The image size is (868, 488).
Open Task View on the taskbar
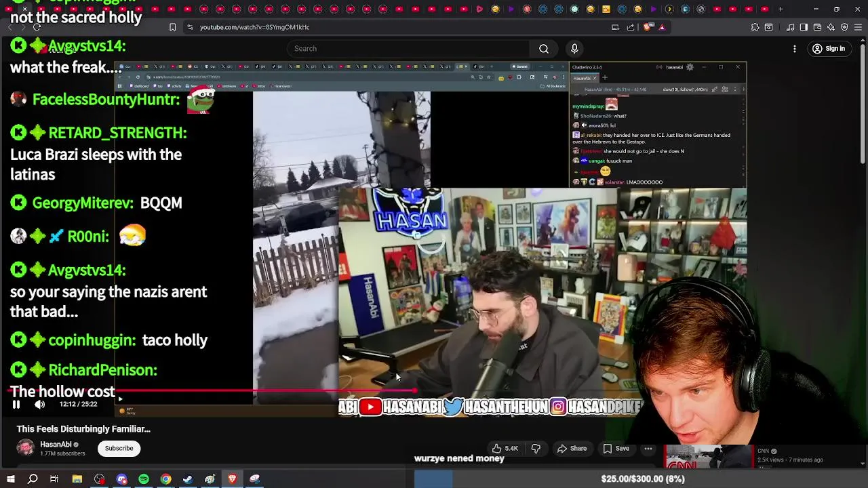(x=54, y=479)
